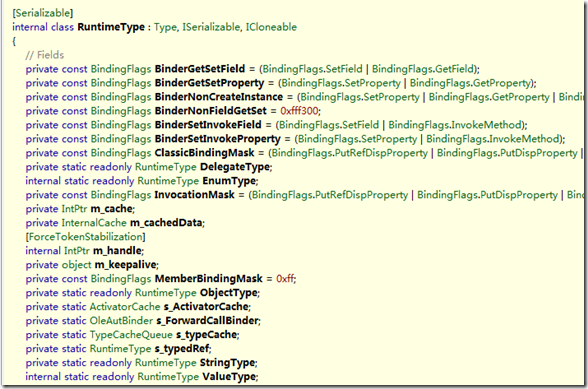The width and height of the screenshot is (588, 389).
Task: Select the StringType field name
Action: click(x=228, y=363)
